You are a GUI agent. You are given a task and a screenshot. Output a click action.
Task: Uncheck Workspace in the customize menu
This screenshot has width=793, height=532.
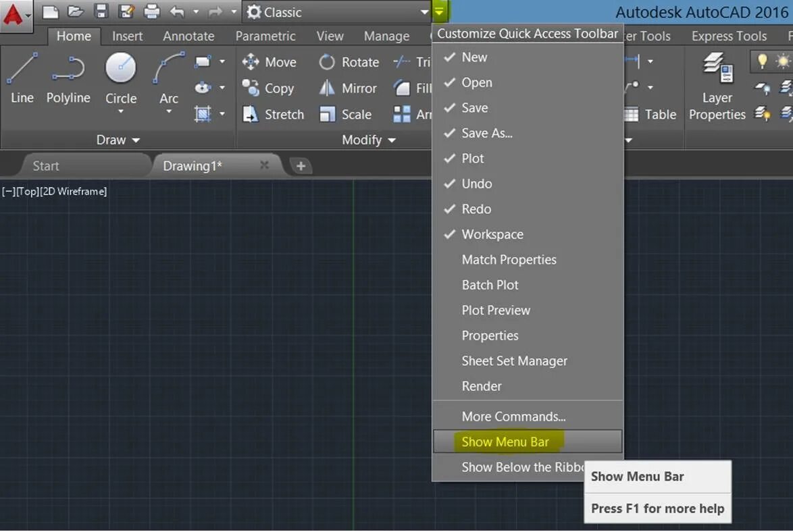[528, 234]
